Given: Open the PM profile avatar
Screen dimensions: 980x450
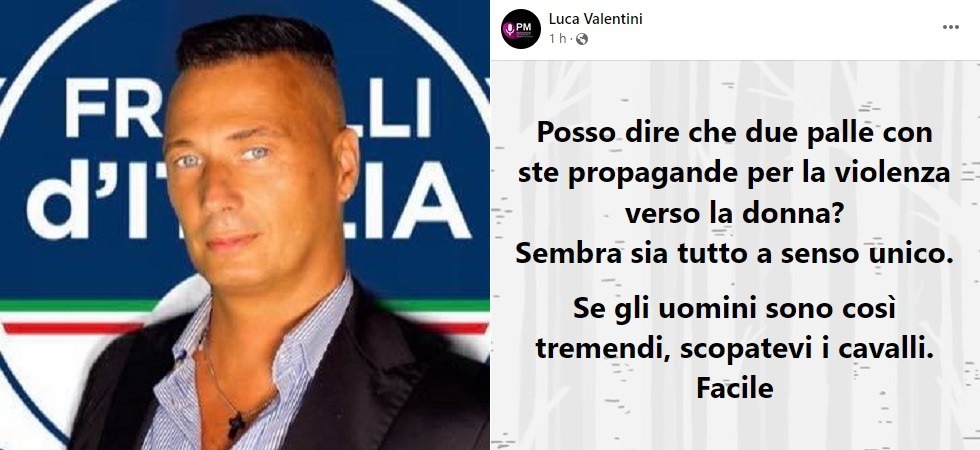Looking at the screenshot, I should tap(521, 29).
